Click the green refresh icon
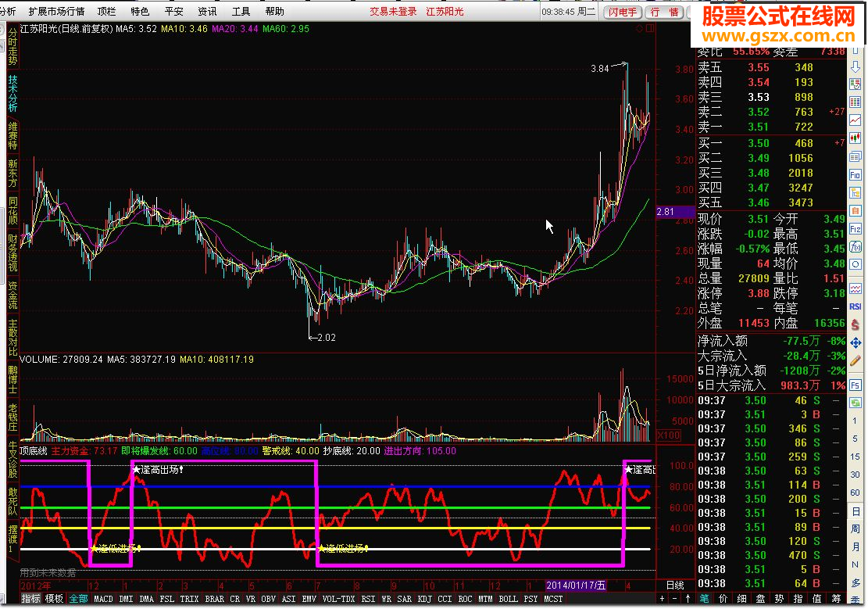 tap(855, 403)
